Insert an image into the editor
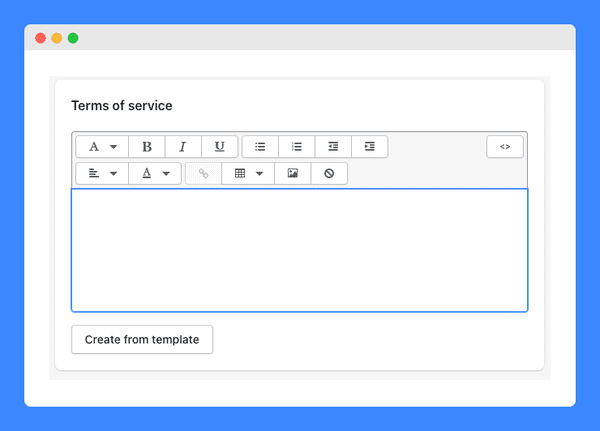This screenshot has width=600, height=431. coord(293,173)
